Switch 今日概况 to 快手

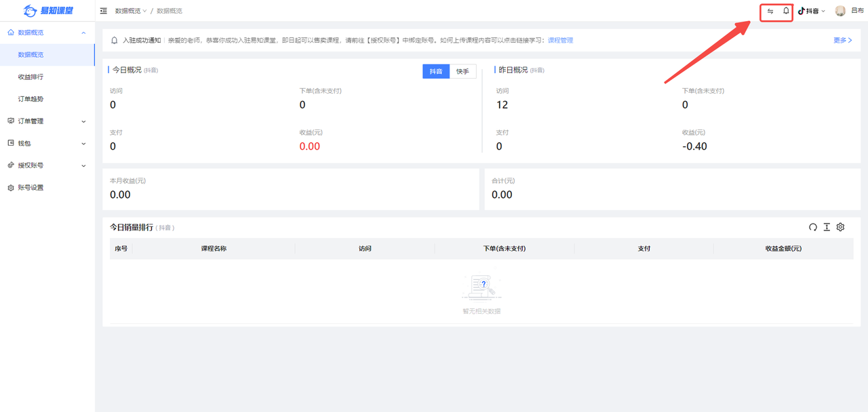[x=462, y=71]
